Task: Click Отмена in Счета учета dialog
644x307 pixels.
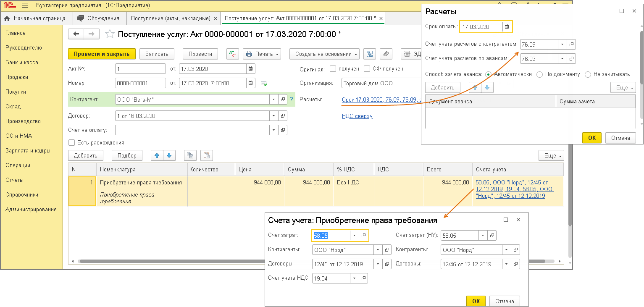Action: click(505, 301)
